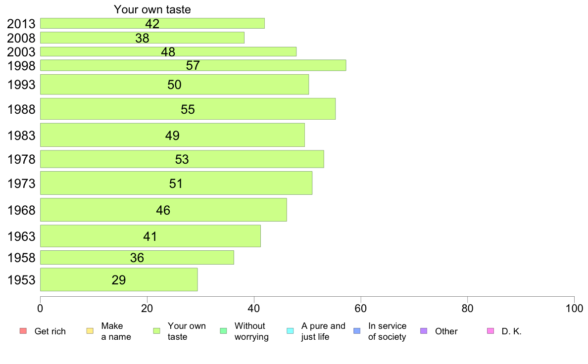Click the 2013 bar showing 42
The image size is (588, 364).
click(152, 23)
